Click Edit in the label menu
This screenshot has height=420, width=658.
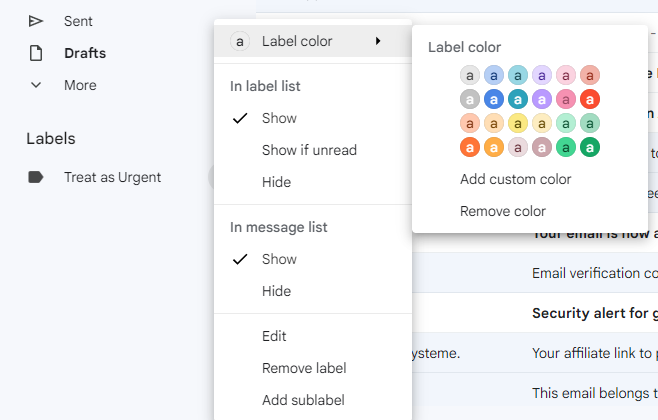(x=275, y=336)
